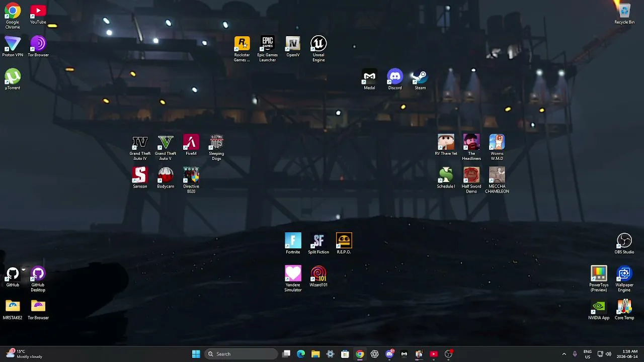Viewport: 644px width, 362px height.
Task: Switch to Discord in the taskbar
Action: pos(389,354)
